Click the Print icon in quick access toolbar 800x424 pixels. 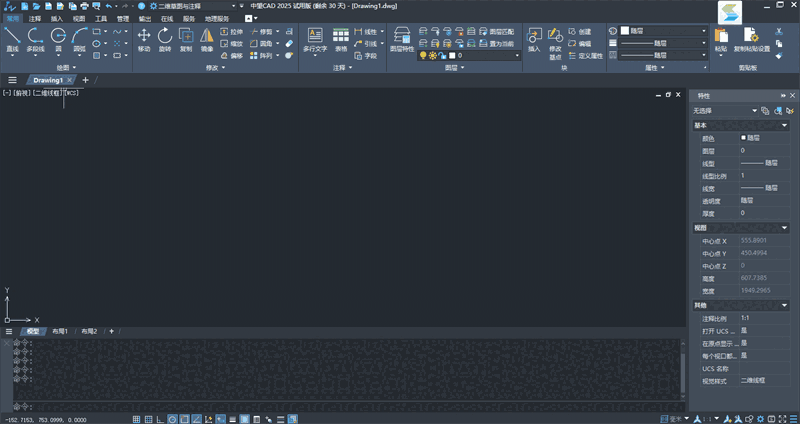click(x=84, y=6)
